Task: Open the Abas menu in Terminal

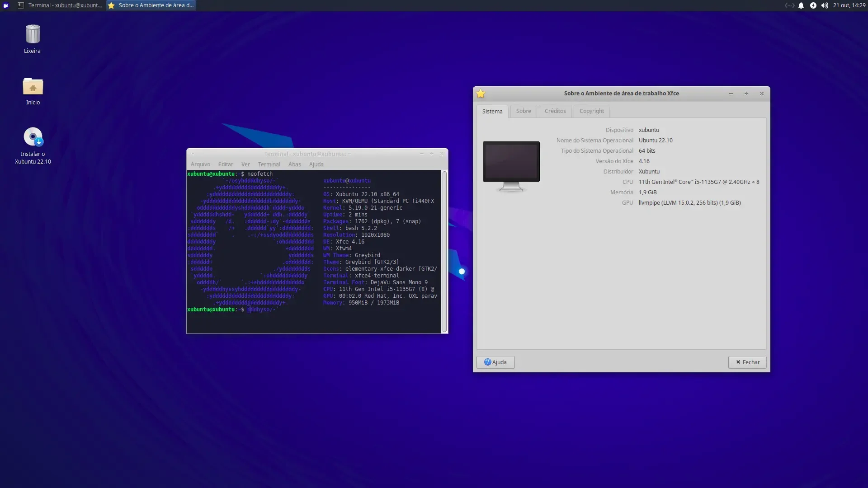Action: (x=294, y=164)
